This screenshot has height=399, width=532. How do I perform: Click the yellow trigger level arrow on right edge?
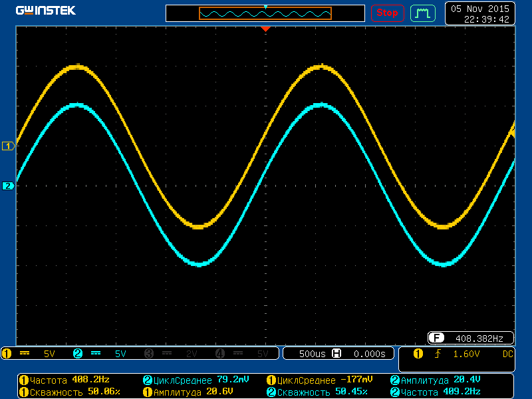513,133
